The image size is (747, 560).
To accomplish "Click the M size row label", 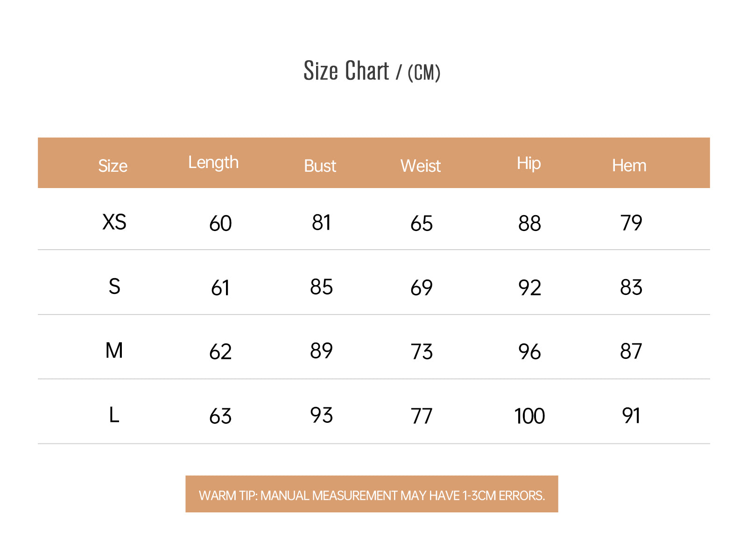I will 114,350.
